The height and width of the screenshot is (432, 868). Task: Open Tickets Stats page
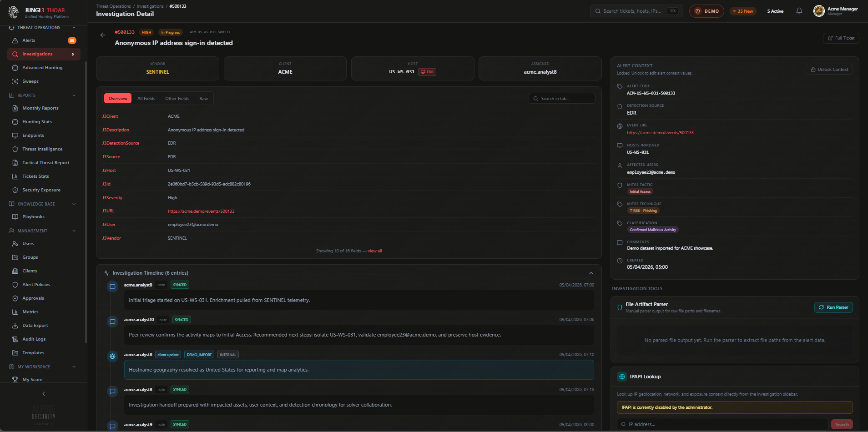44,176
